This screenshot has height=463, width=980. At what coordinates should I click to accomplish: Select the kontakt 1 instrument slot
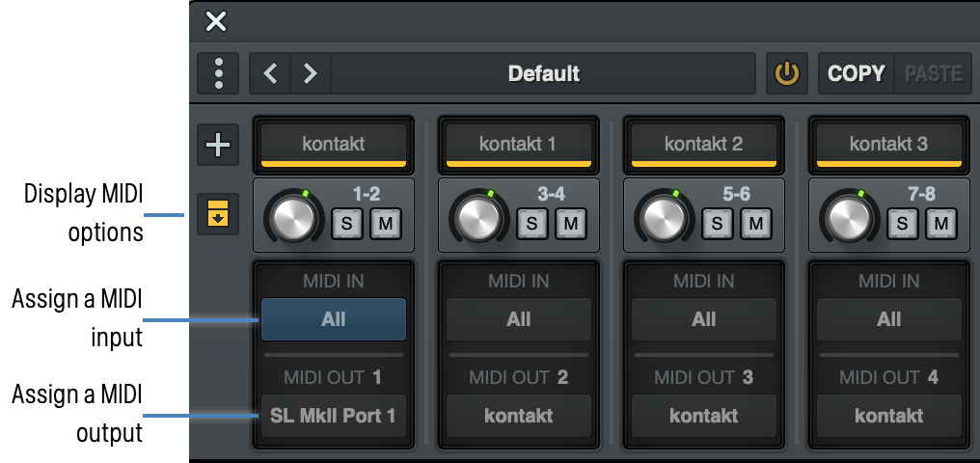[518, 144]
